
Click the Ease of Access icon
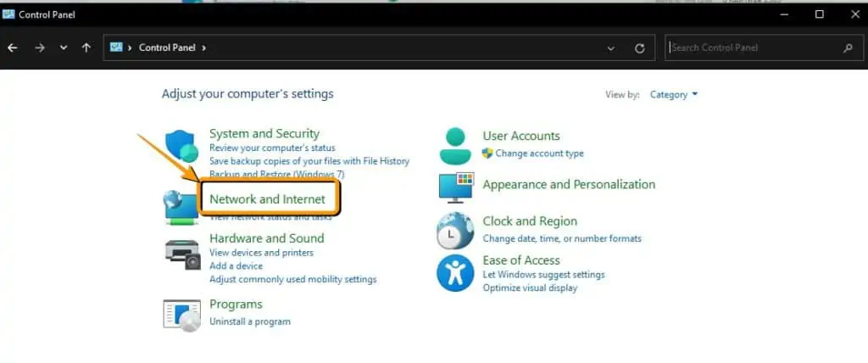coord(455,272)
